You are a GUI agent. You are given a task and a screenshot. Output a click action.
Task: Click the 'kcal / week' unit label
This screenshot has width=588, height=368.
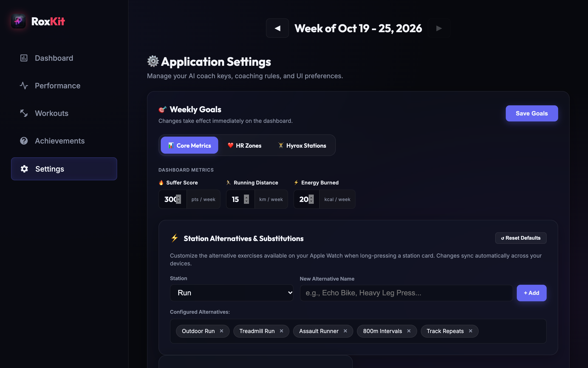(x=337, y=199)
